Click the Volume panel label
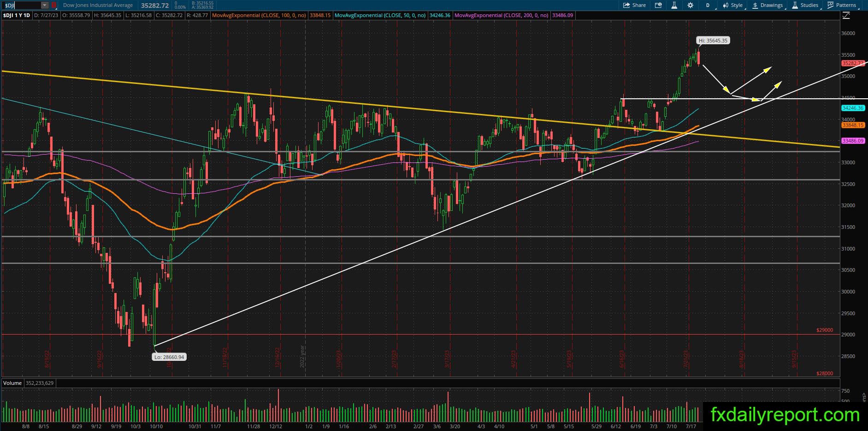868x431 pixels. (12, 383)
